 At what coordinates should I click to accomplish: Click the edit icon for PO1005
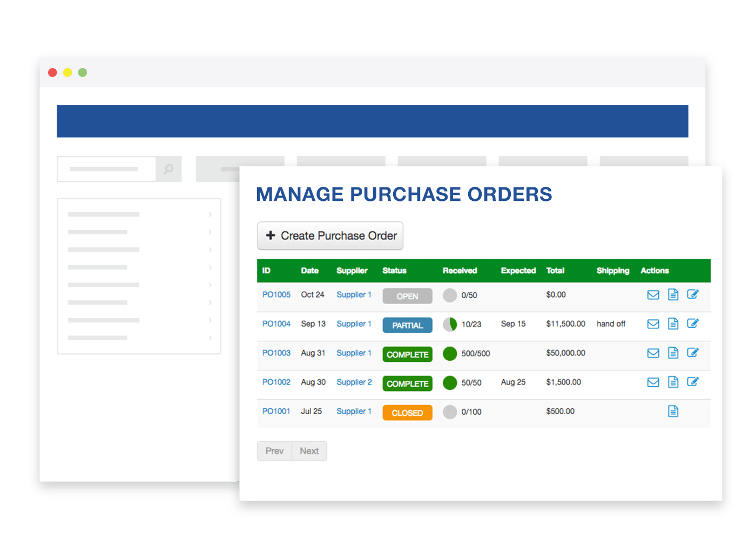693,294
